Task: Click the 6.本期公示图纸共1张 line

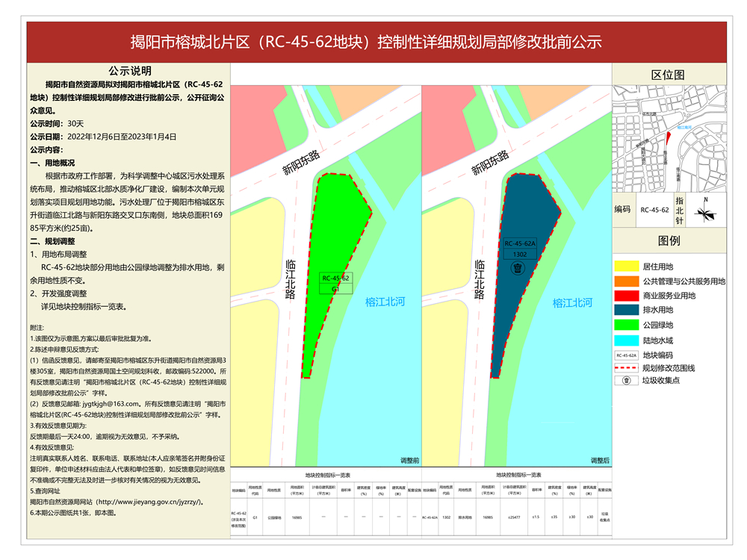Action: pyautogui.click(x=73, y=513)
